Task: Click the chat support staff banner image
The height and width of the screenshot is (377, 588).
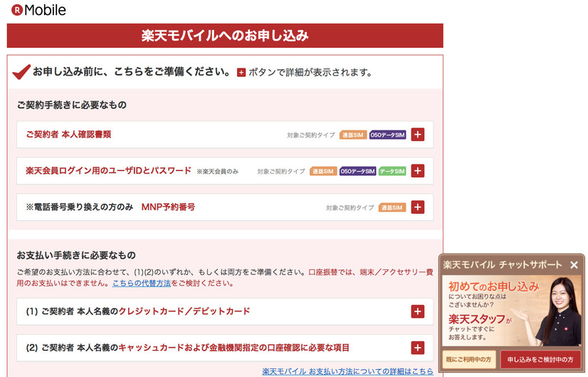Action: [512, 311]
